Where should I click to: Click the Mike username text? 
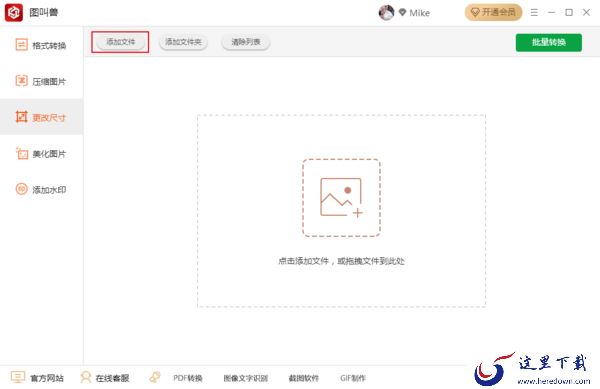click(x=419, y=13)
